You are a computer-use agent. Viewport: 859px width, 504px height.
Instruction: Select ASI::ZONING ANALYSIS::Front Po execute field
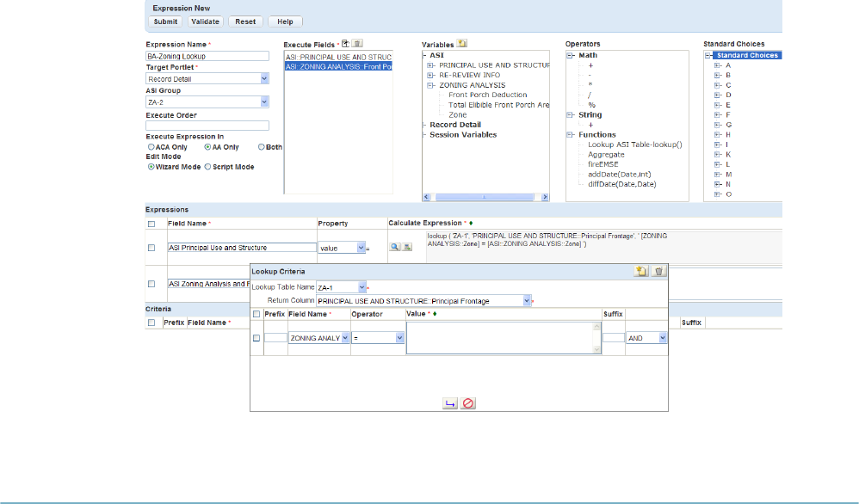pyautogui.click(x=338, y=67)
